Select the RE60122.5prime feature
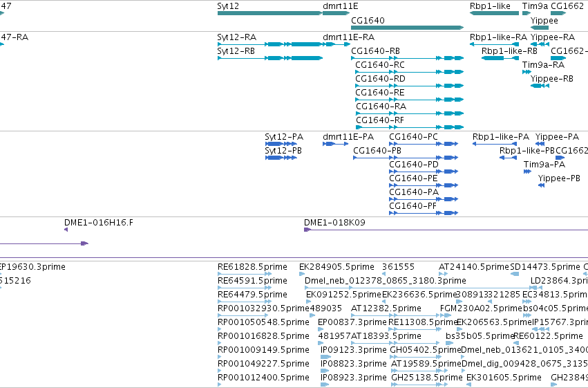The image size is (588, 388). 516,343
